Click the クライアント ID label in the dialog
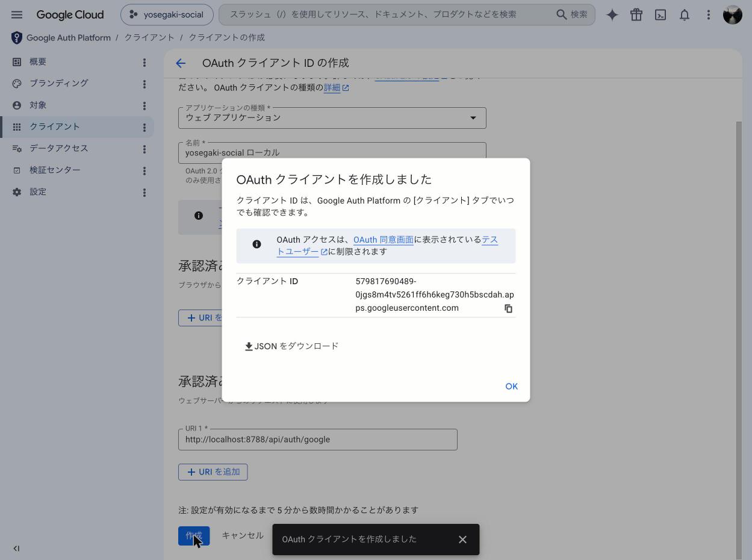 pyautogui.click(x=267, y=281)
